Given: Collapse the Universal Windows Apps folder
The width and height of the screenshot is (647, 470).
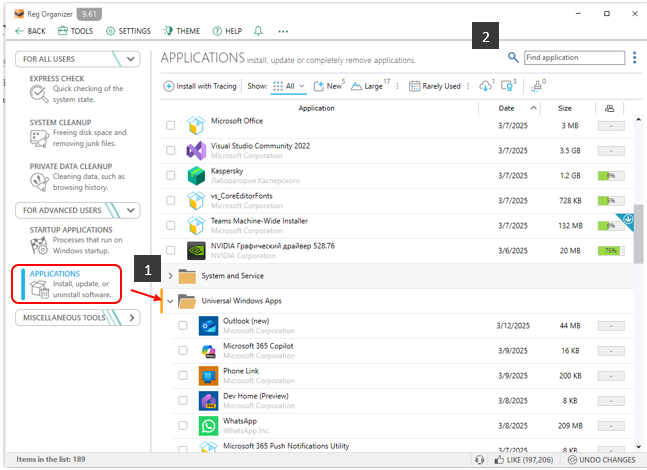Looking at the screenshot, I should [170, 301].
